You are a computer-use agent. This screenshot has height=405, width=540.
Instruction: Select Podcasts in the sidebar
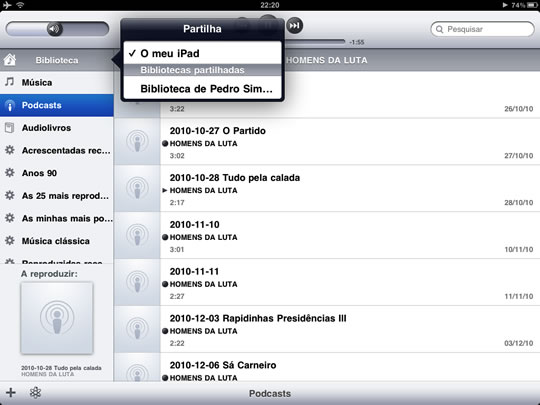(x=57, y=105)
